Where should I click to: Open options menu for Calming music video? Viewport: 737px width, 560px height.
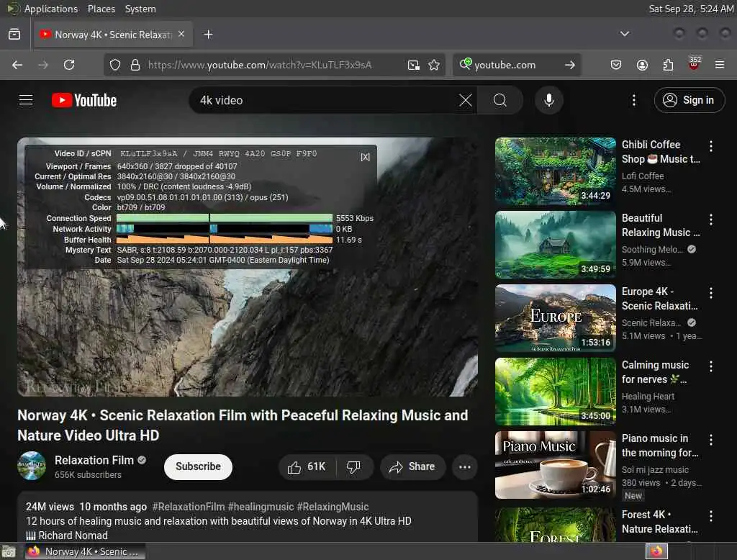tap(710, 366)
